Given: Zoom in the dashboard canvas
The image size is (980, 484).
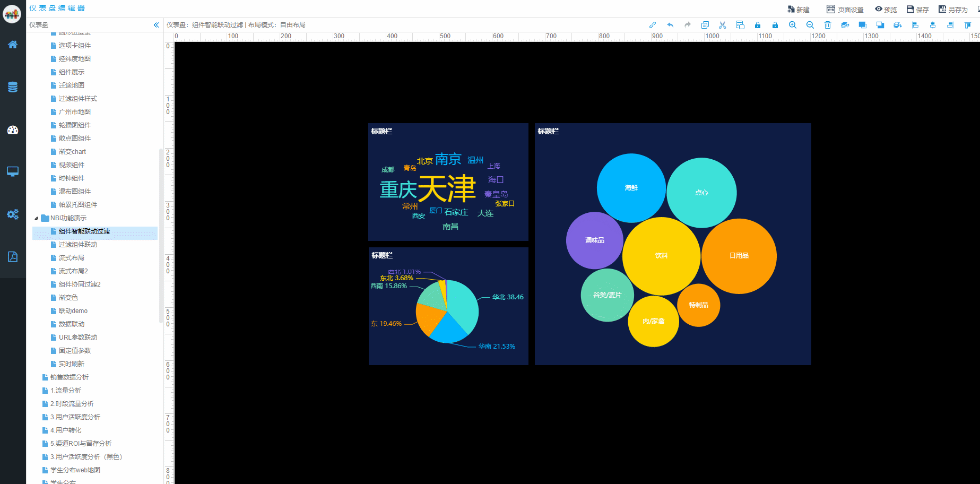Looking at the screenshot, I should coord(793,25).
